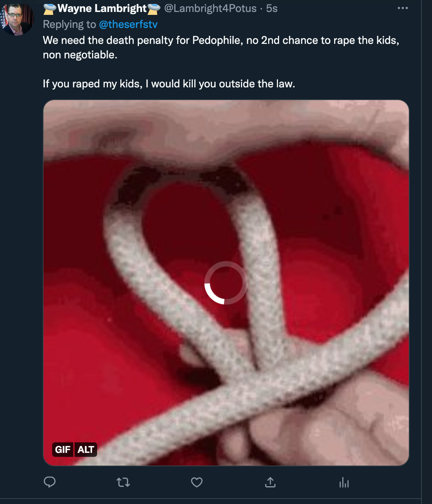The width and height of the screenshot is (432, 504).
Task: View tweet analytics via bar chart icon
Action: coord(344,482)
